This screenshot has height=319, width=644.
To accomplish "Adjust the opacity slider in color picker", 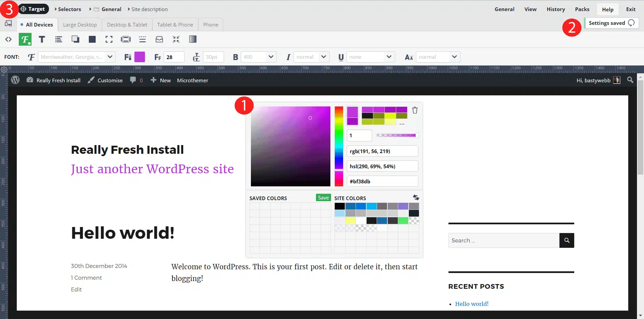I will [x=397, y=135].
